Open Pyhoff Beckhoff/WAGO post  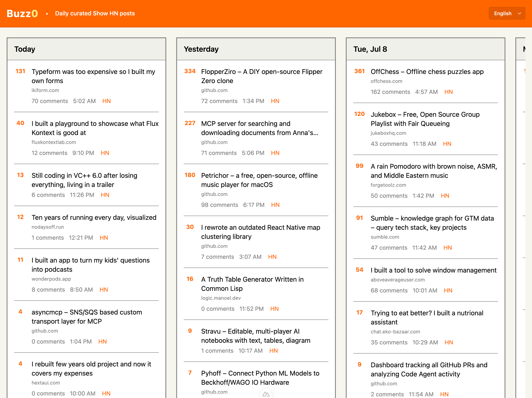click(260, 378)
